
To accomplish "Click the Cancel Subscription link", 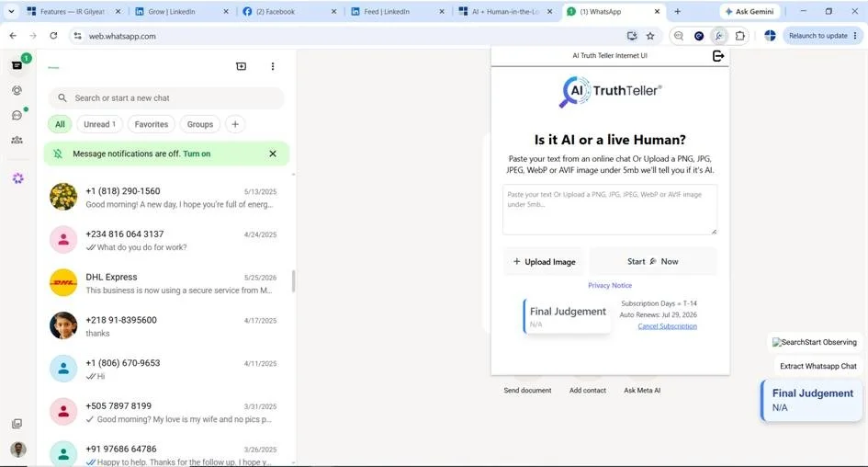I will 667,326.
